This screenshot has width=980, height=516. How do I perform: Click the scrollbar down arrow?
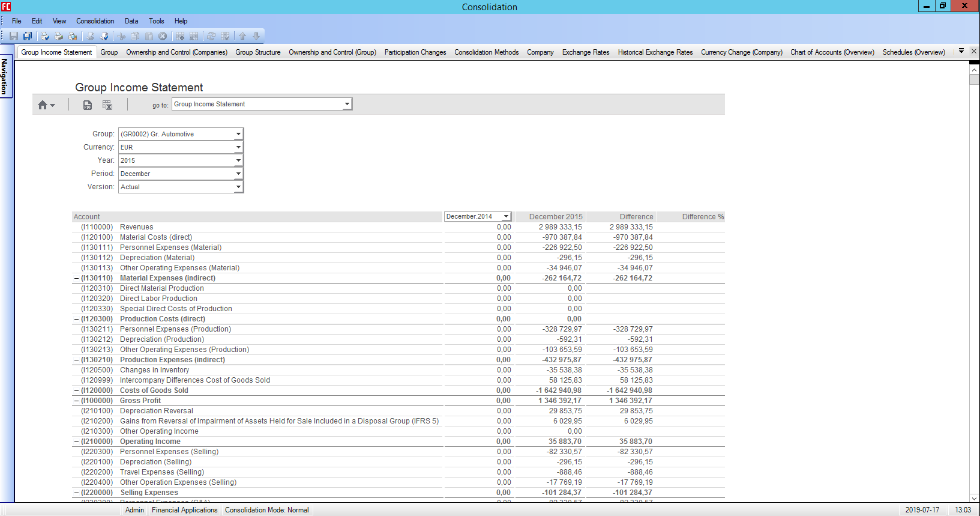[975, 498]
